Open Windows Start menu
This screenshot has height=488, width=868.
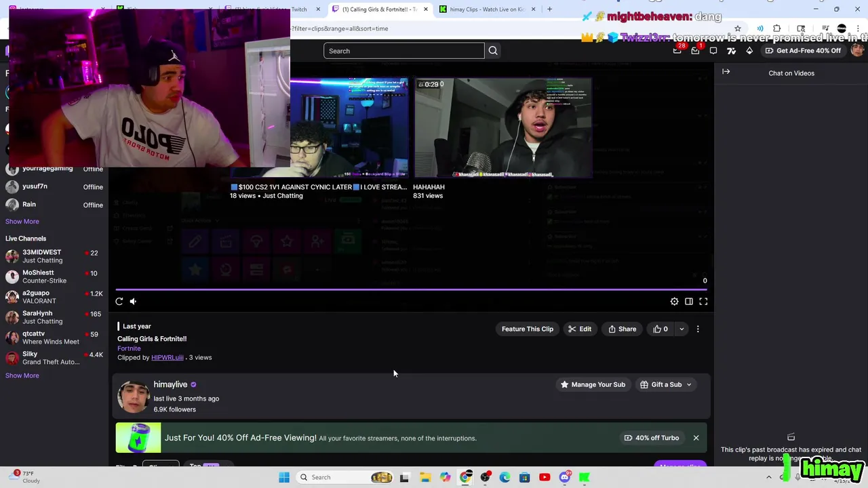(x=284, y=477)
